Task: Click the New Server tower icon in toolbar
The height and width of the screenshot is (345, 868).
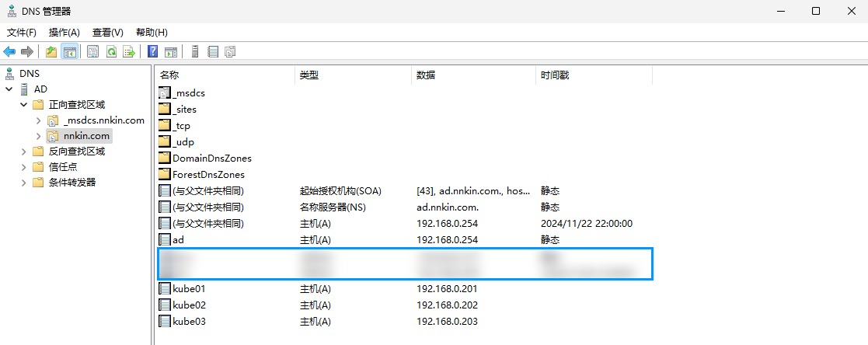Action: [x=195, y=52]
